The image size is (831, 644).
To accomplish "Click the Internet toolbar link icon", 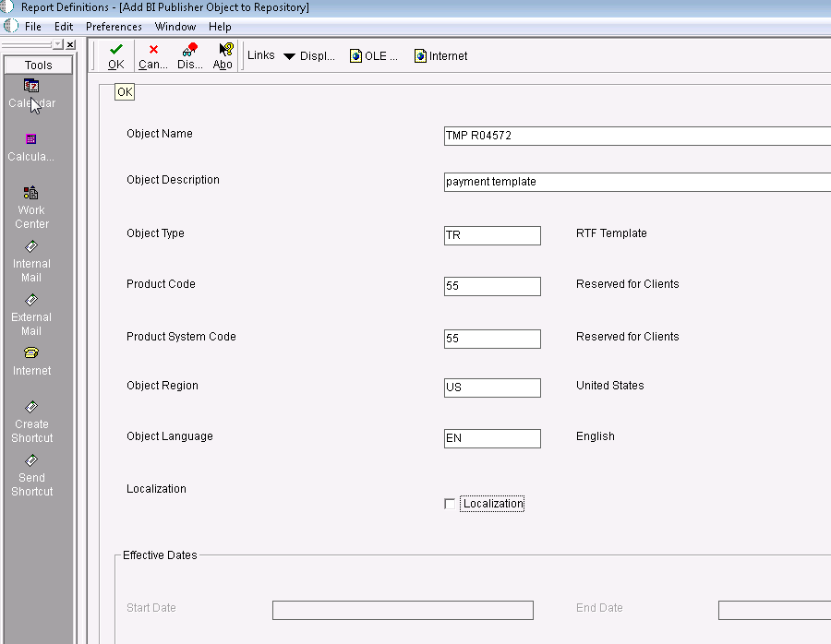I will tap(420, 56).
